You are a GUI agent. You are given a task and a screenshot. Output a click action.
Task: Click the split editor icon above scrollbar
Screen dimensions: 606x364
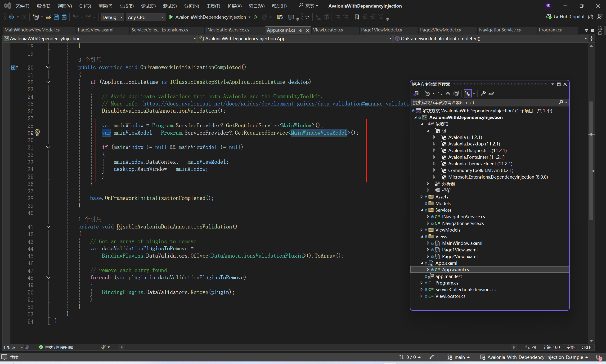592,39
